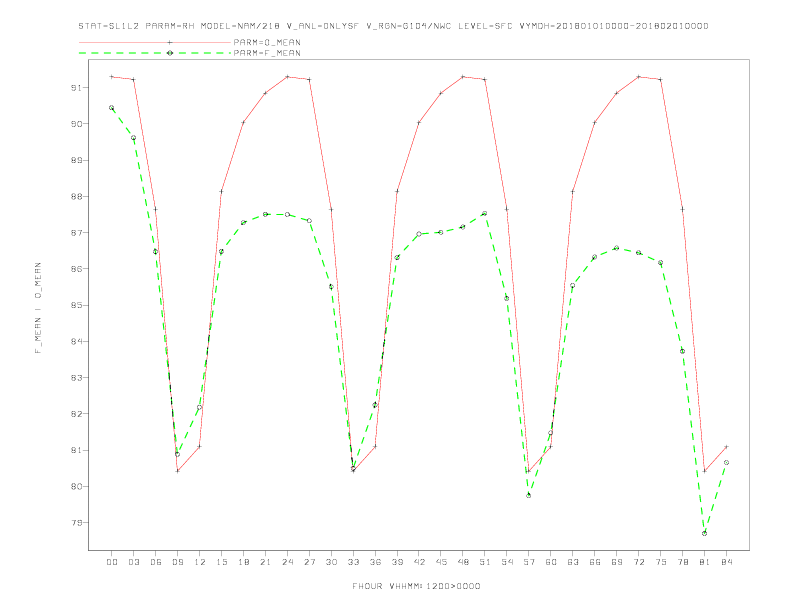Screen dimensions: 792x612
Task: Click the green dashed legend line sample
Action: 155,53
